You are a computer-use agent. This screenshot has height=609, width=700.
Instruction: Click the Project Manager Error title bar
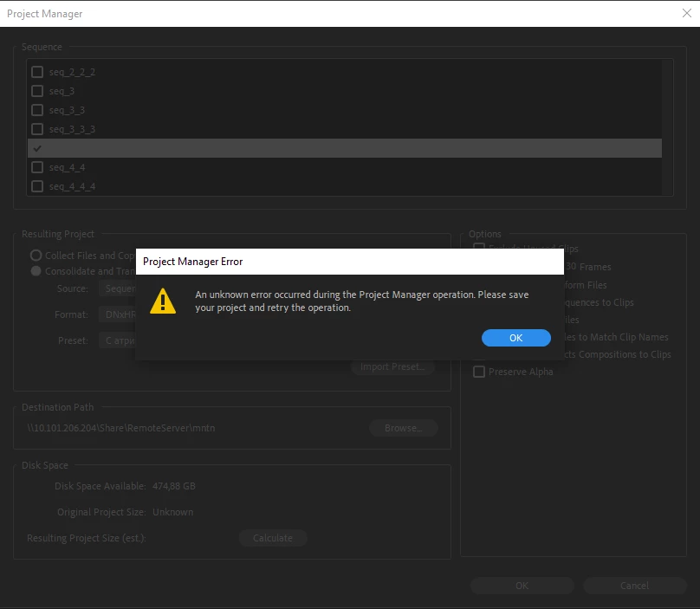click(349, 262)
